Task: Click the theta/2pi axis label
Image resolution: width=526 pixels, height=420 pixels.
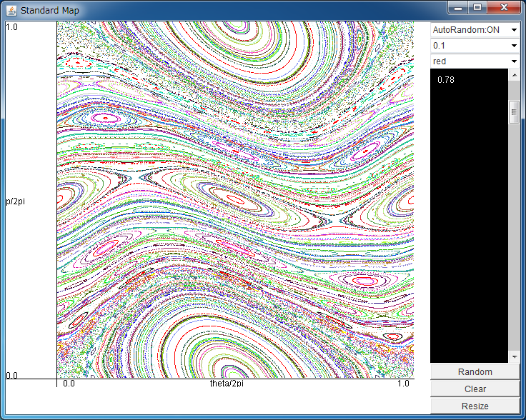Action: (227, 384)
